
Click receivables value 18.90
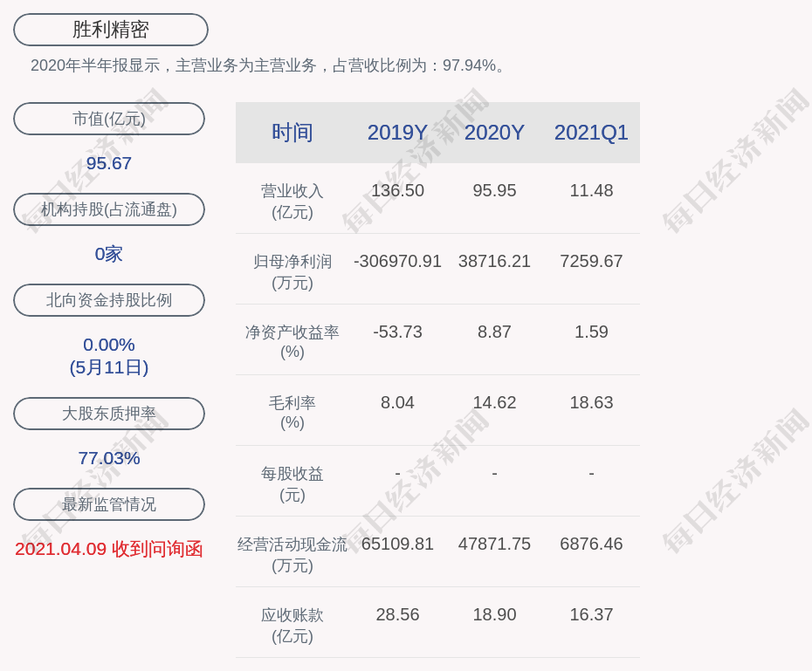[494, 614]
